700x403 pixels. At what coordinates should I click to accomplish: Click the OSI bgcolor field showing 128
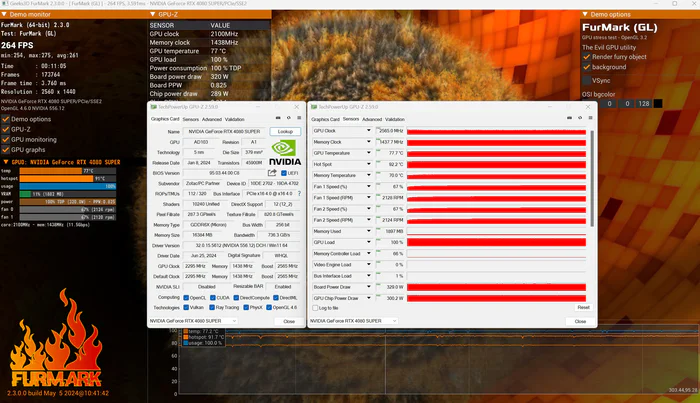click(x=644, y=104)
